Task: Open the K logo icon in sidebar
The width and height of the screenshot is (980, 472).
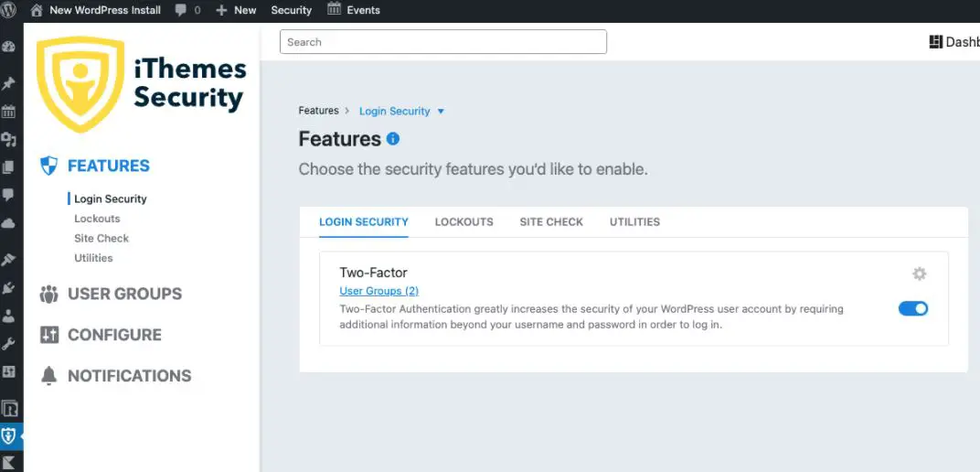Action: [8, 464]
